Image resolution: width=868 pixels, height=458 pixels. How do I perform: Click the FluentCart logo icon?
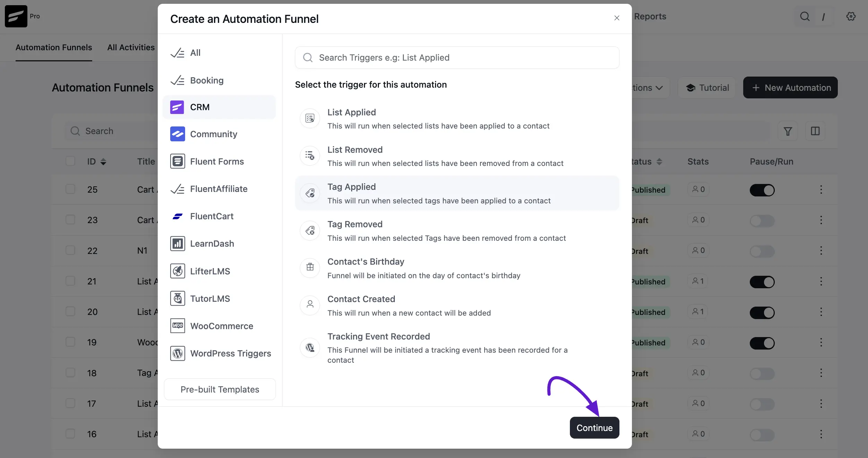pos(177,216)
